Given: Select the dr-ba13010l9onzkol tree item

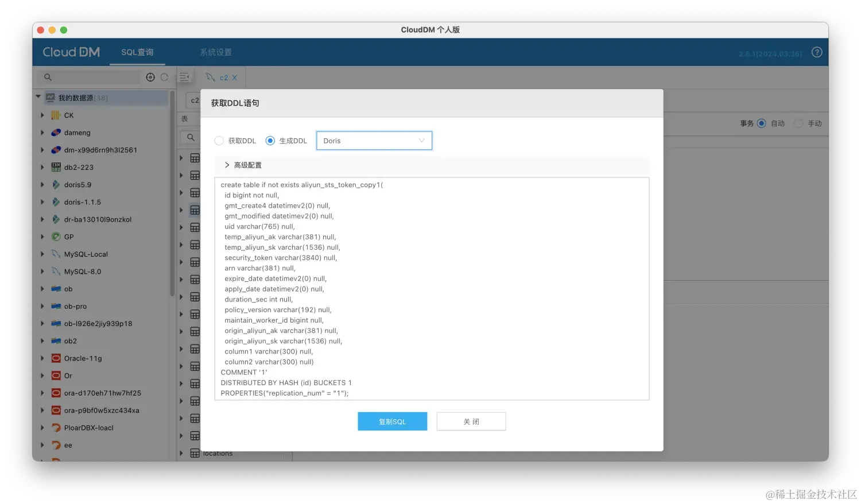Looking at the screenshot, I should (x=98, y=219).
